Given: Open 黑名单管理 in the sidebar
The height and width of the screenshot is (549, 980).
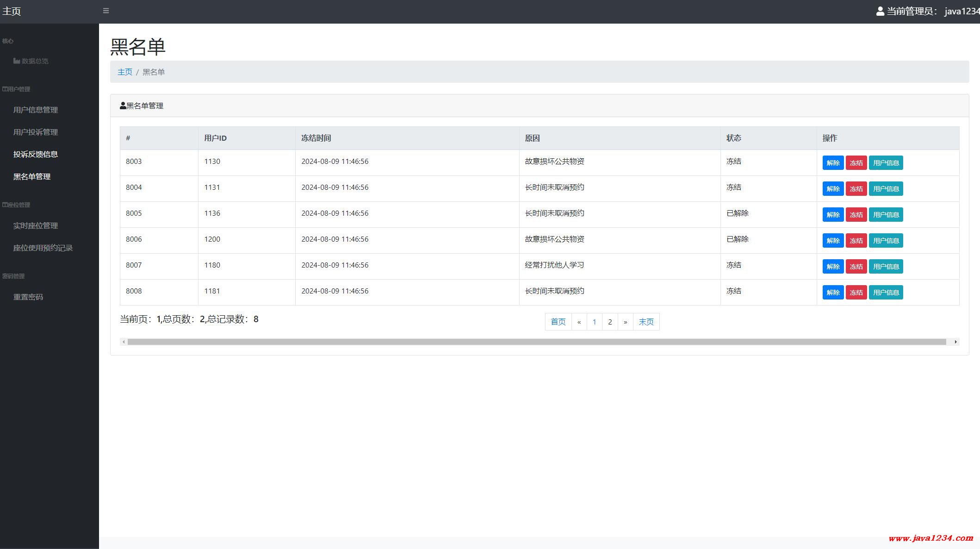Looking at the screenshot, I should (x=32, y=176).
